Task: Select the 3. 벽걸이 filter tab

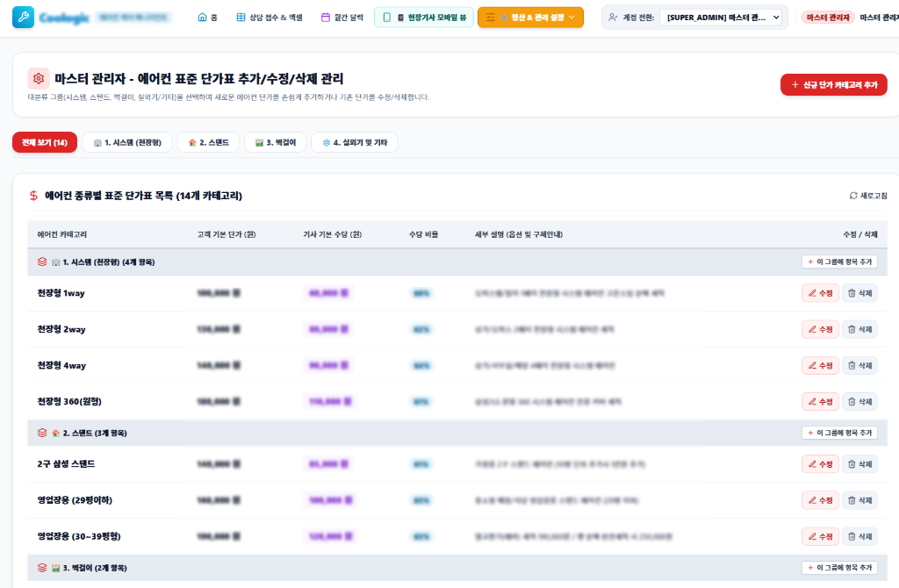Action: pyautogui.click(x=275, y=143)
